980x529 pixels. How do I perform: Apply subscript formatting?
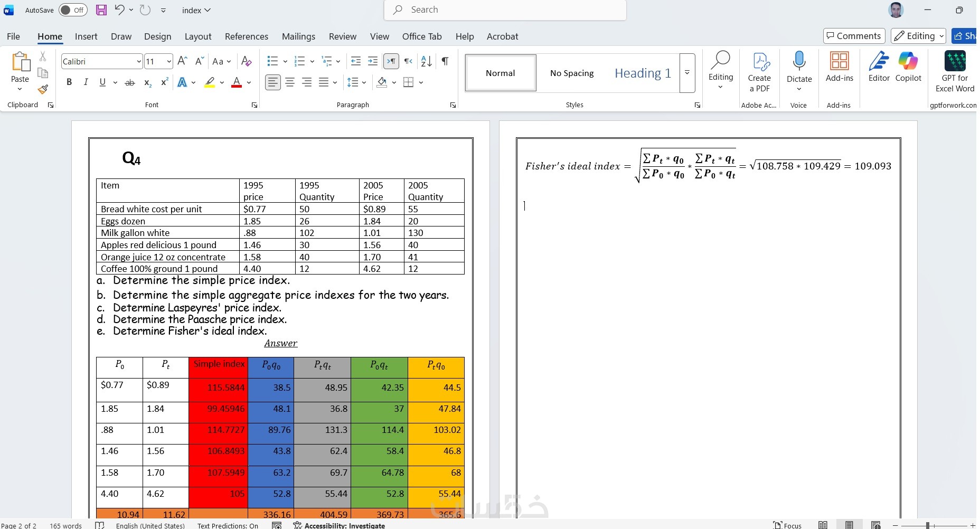point(148,82)
